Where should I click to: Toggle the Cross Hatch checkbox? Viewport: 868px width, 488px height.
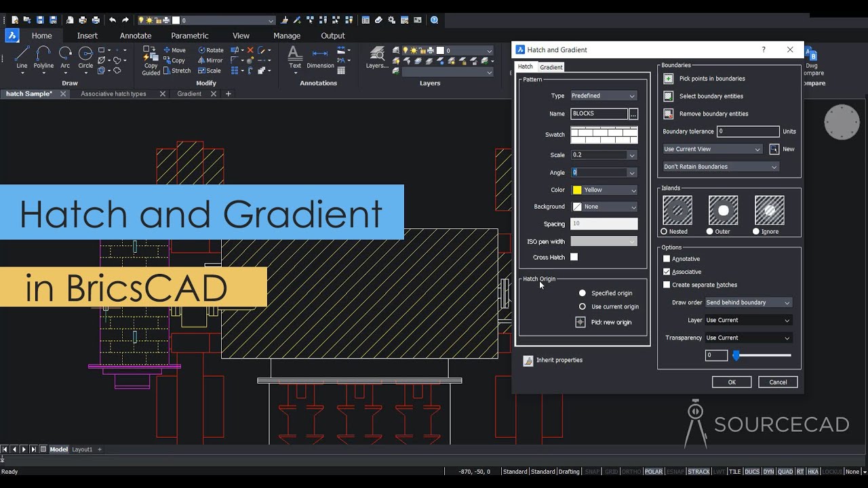click(x=574, y=257)
